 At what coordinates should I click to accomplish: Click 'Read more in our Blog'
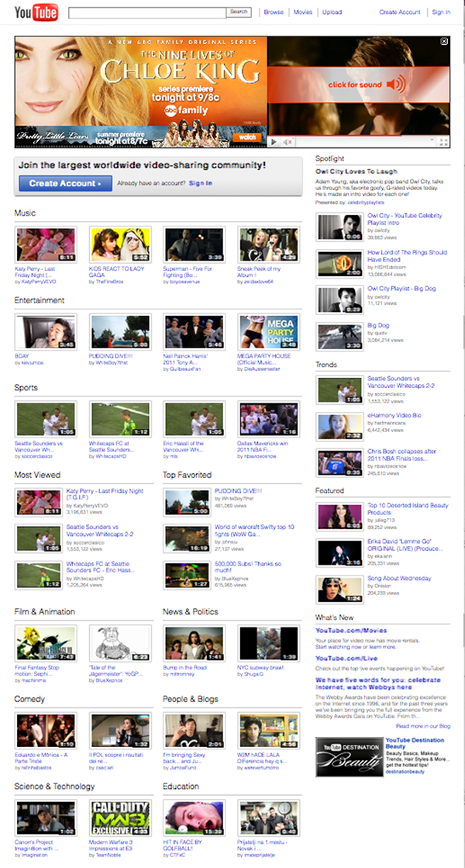coord(423,726)
